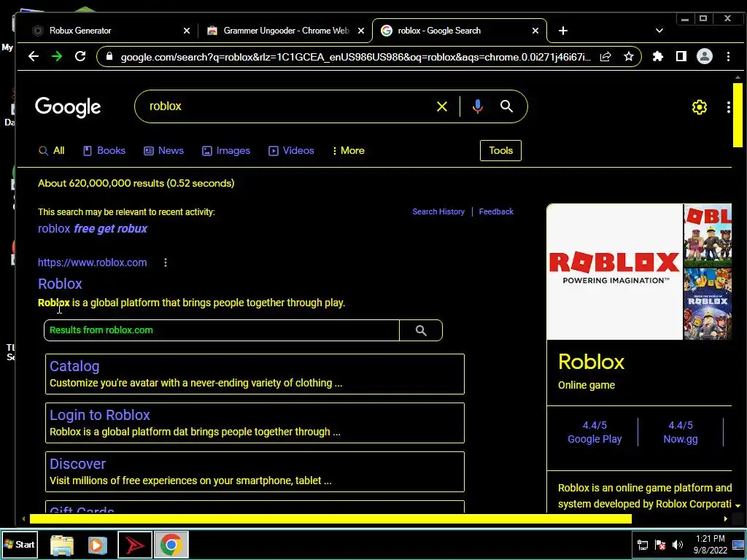
Task: Focus the Chrome address bar URL
Action: click(x=355, y=57)
